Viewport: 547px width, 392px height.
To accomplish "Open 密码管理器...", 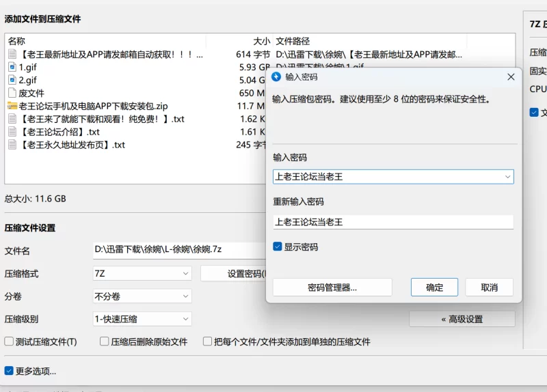I will coord(332,288).
